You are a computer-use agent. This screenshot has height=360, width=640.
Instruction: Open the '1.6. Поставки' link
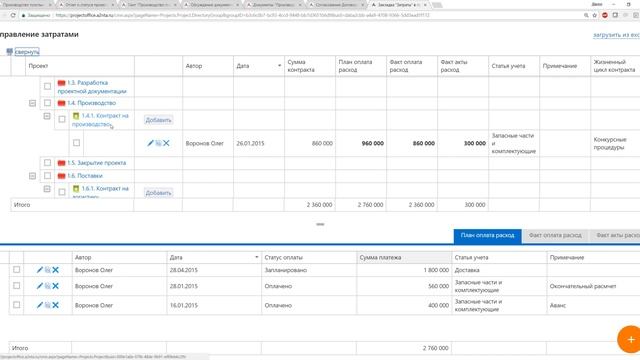[85, 176]
